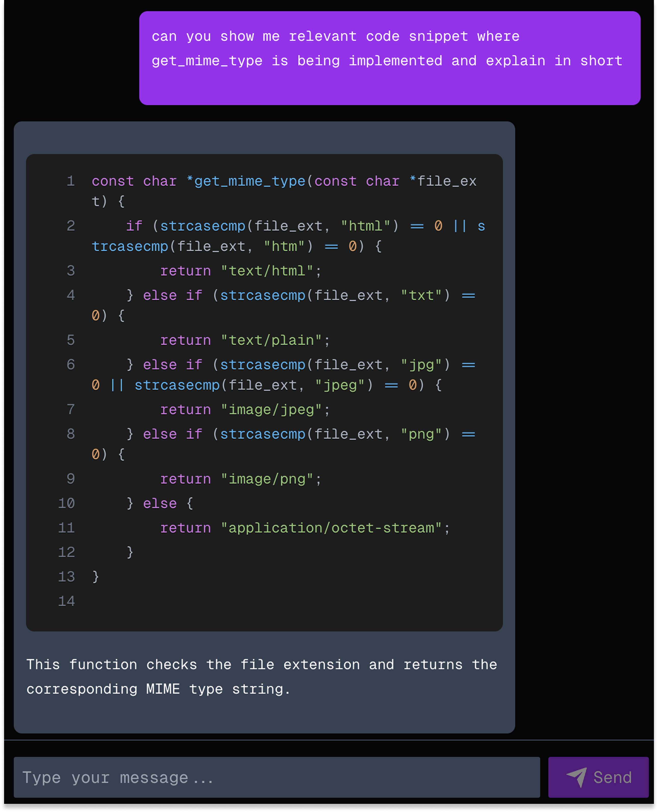The image size is (658, 812).
Task: Click the "htm" string on line 2
Action: [x=284, y=247]
